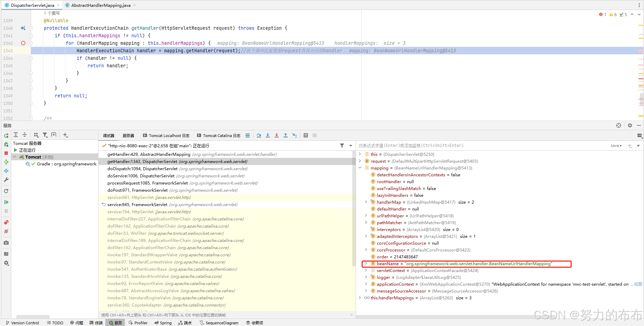Open the SequenceDiagram tool window
This screenshot has height=326, width=644.
tap(219, 323)
